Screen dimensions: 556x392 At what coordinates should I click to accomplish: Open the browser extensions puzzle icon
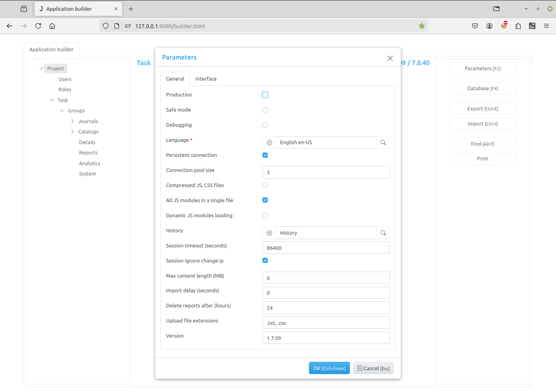click(518, 26)
